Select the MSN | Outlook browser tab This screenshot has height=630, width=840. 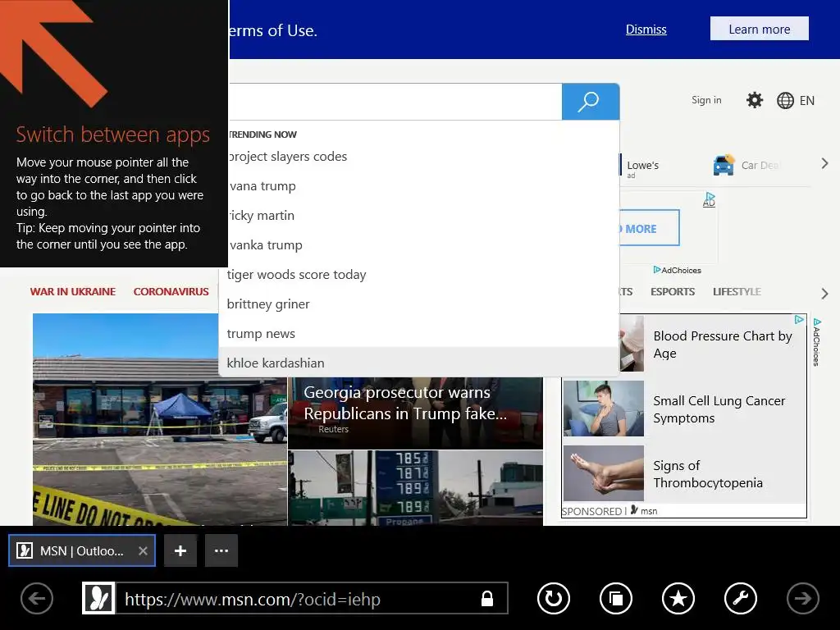click(x=82, y=550)
